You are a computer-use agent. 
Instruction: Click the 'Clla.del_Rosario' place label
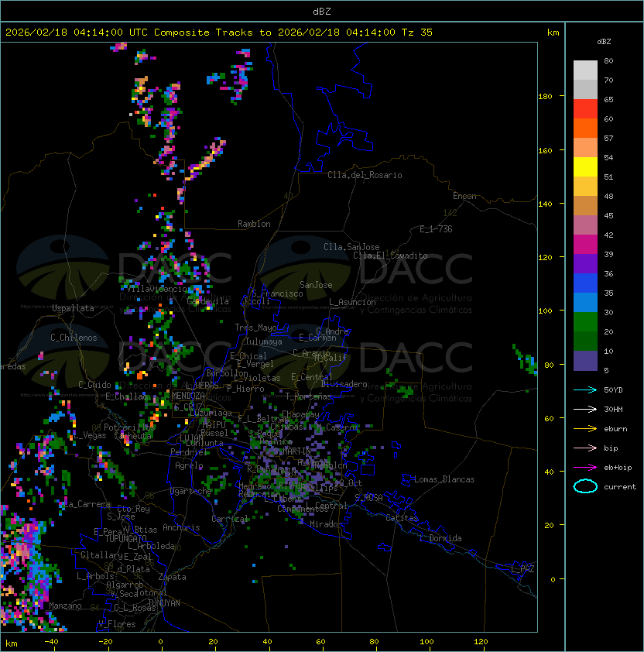[365, 175]
